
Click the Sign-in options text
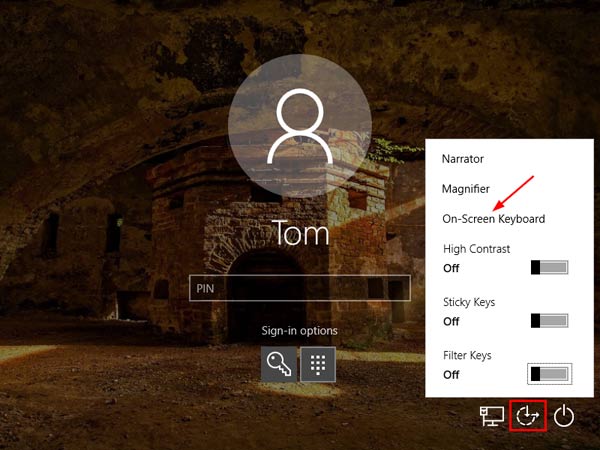300,331
